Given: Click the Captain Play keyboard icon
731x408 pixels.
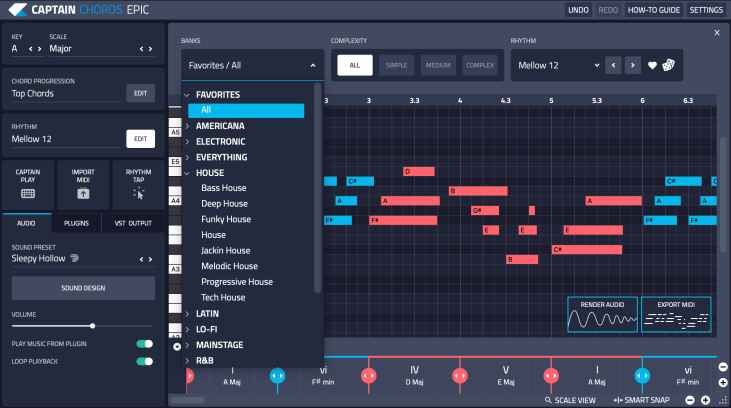Looking at the screenshot, I should (x=28, y=193).
